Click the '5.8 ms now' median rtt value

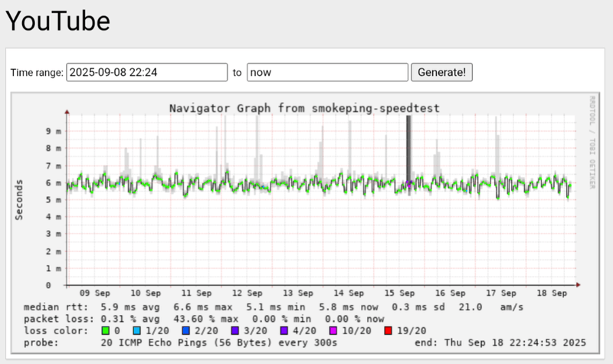[349, 307]
